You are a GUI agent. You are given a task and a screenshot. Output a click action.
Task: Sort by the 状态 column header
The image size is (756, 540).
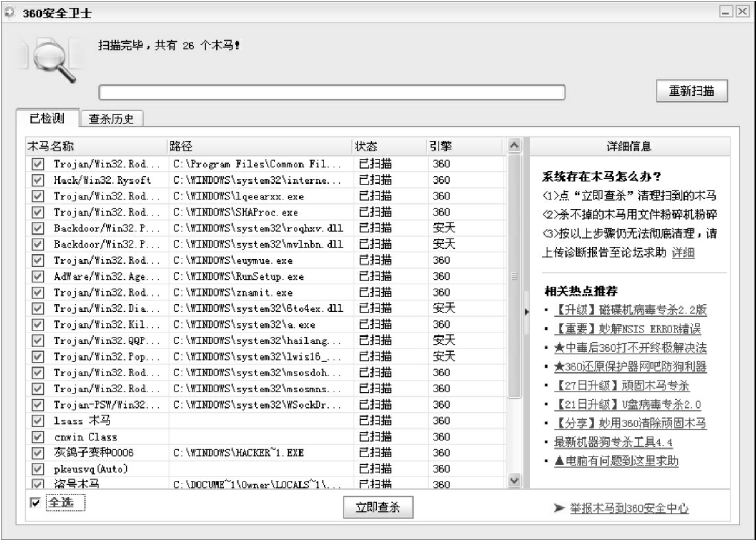389,146
